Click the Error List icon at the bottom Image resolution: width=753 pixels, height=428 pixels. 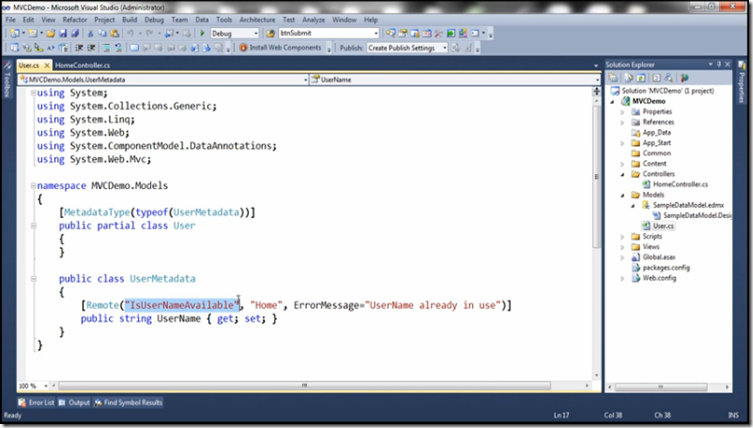pos(22,403)
